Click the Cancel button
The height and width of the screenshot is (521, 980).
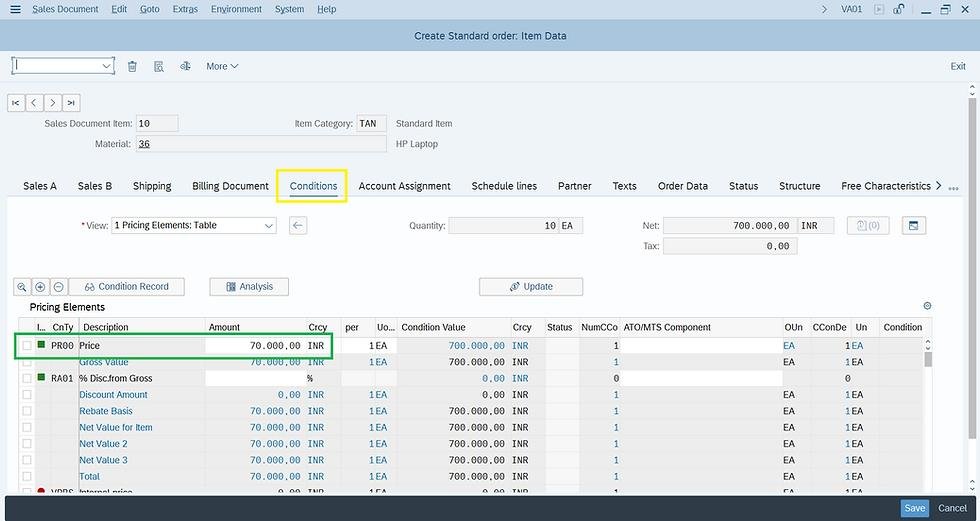click(x=952, y=508)
